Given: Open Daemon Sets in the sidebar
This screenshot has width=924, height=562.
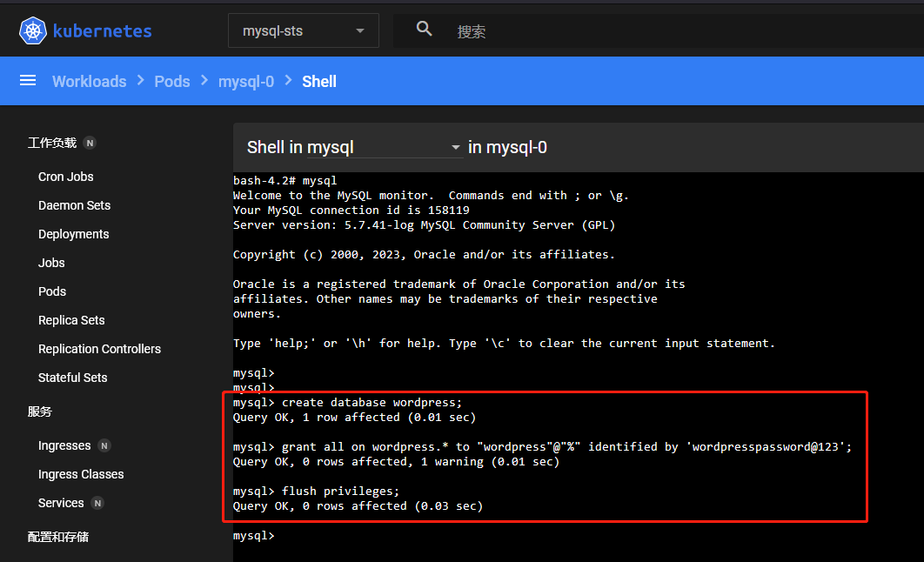Looking at the screenshot, I should (74, 205).
